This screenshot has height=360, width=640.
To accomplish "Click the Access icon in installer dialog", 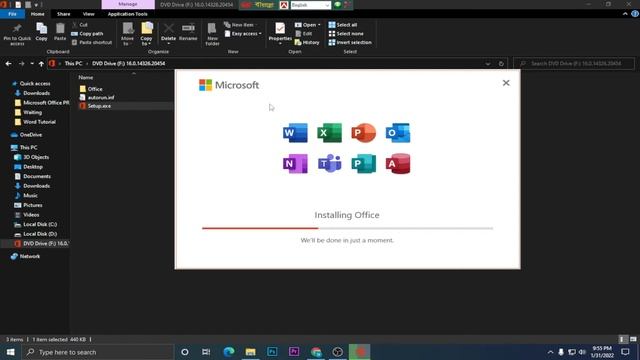I will (x=398, y=164).
